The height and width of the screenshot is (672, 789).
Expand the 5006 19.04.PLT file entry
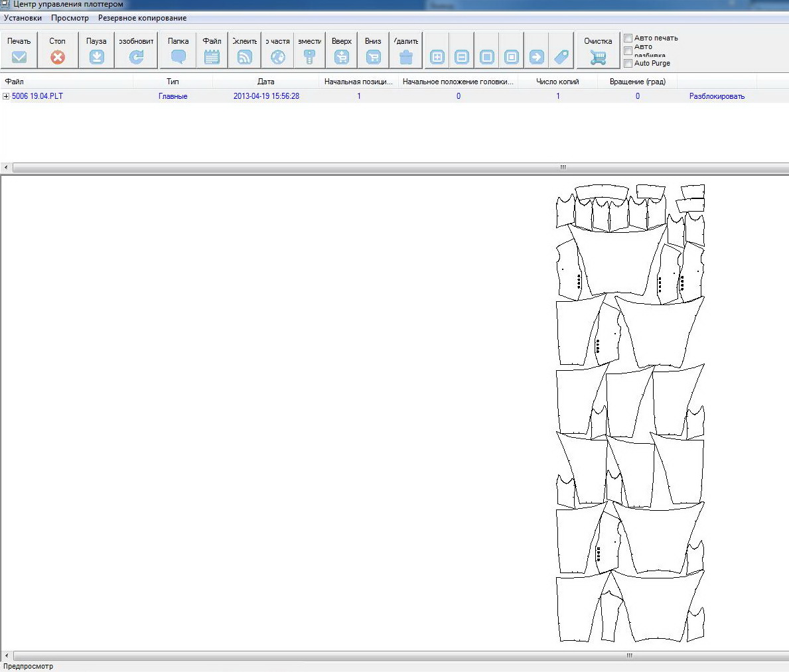(6, 96)
